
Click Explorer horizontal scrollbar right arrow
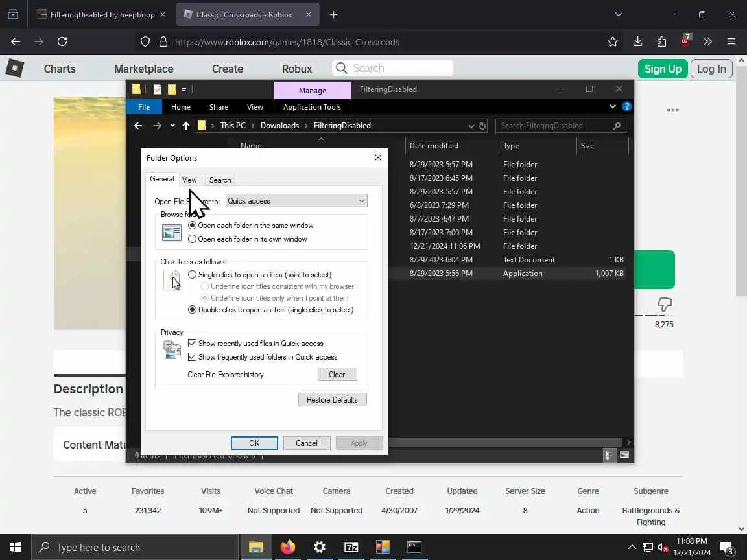(628, 443)
